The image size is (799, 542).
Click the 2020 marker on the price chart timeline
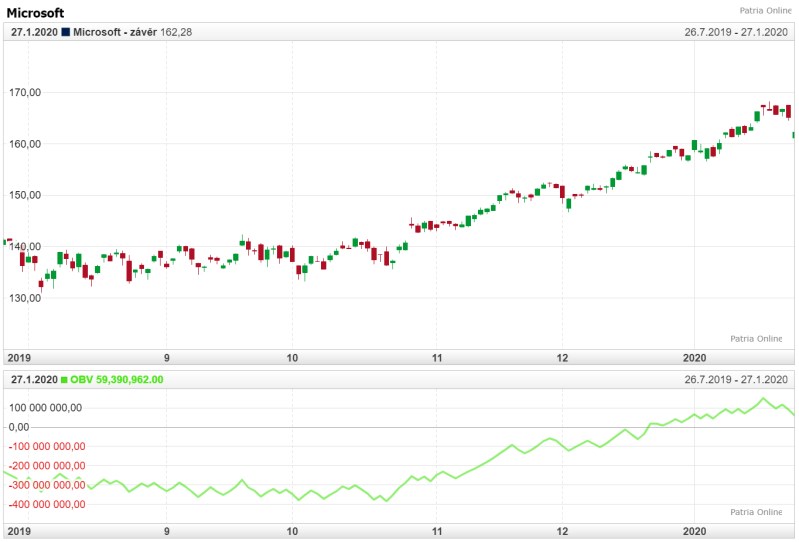click(x=694, y=358)
